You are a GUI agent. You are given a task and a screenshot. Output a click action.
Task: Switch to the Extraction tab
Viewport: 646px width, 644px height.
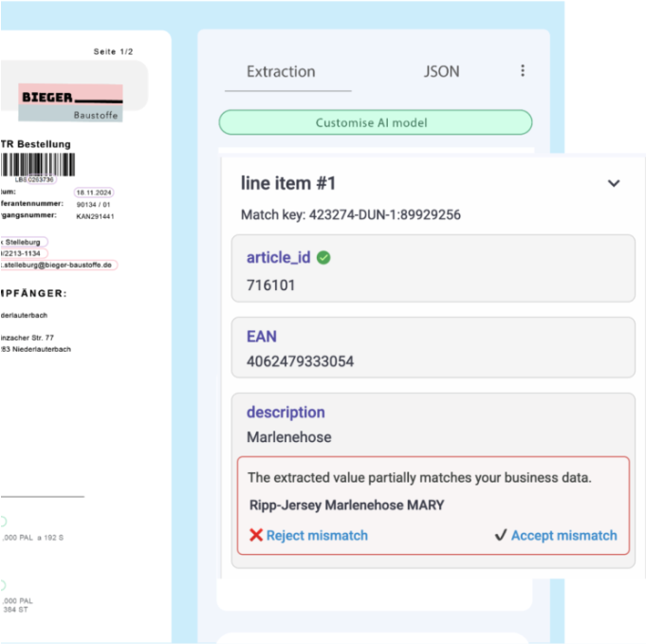(x=281, y=72)
